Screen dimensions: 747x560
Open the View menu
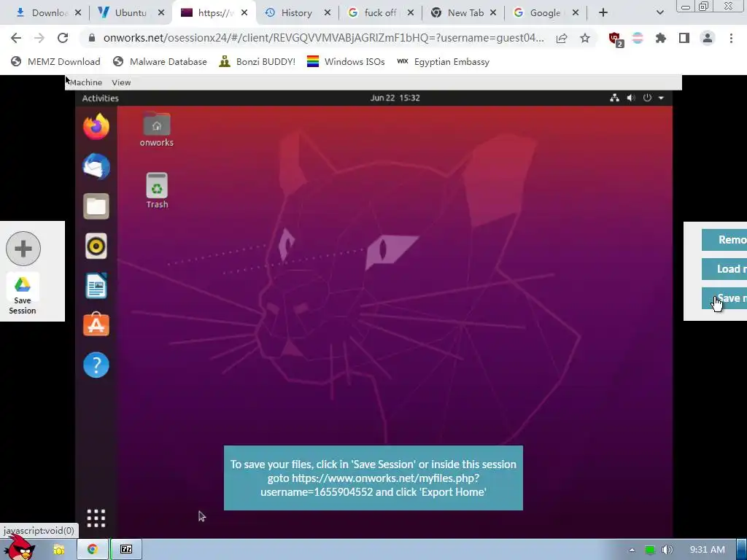point(121,82)
